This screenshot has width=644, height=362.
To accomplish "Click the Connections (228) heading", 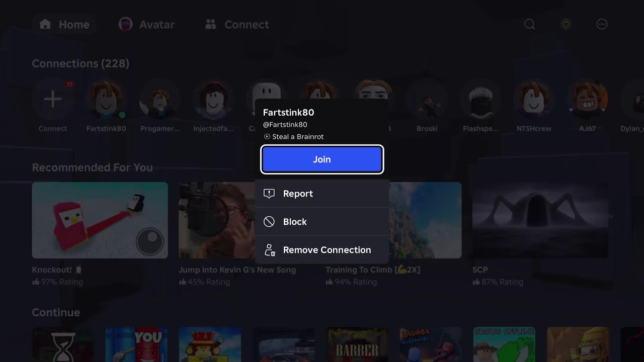I will tap(80, 63).
